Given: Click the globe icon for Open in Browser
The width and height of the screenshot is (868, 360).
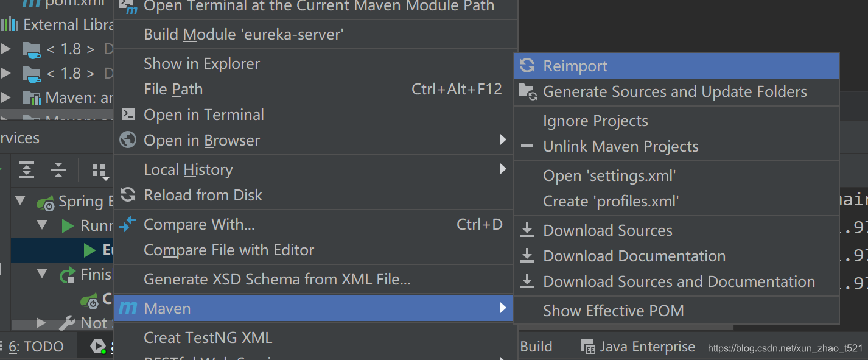Looking at the screenshot, I should [128, 140].
